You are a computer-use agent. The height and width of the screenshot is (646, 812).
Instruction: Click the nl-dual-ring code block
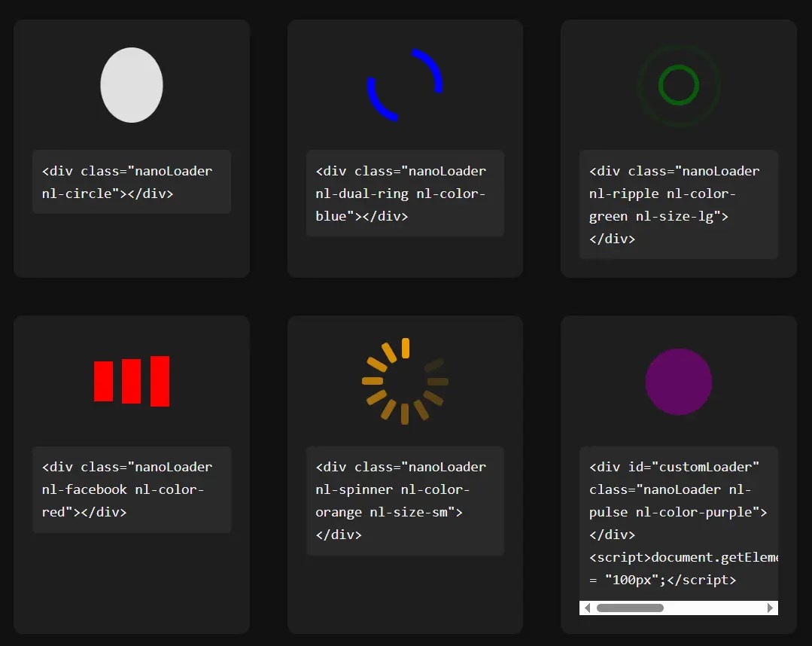click(x=405, y=193)
